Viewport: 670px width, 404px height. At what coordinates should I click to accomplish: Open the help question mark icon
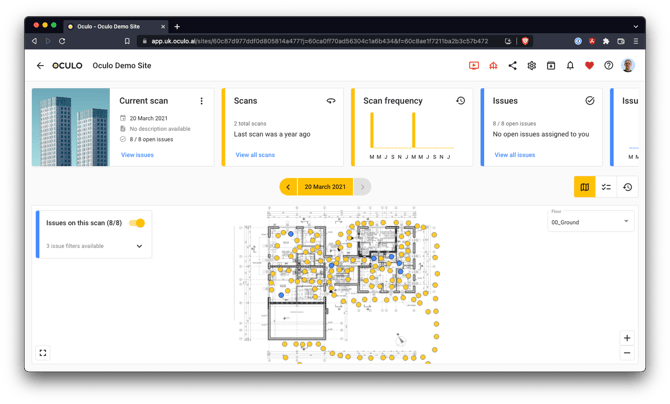(x=608, y=66)
